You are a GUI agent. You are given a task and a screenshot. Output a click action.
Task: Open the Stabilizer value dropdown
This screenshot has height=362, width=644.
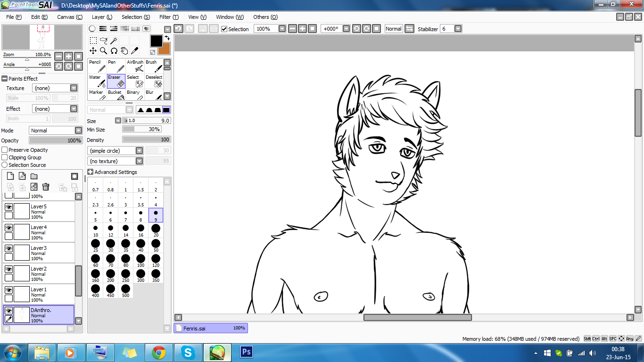[458, 29]
